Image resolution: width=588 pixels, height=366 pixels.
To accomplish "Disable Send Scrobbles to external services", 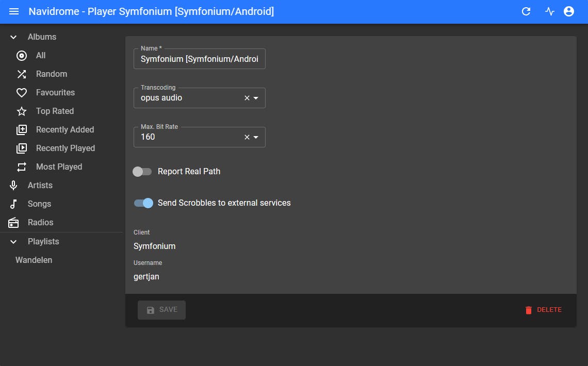I will pos(143,203).
